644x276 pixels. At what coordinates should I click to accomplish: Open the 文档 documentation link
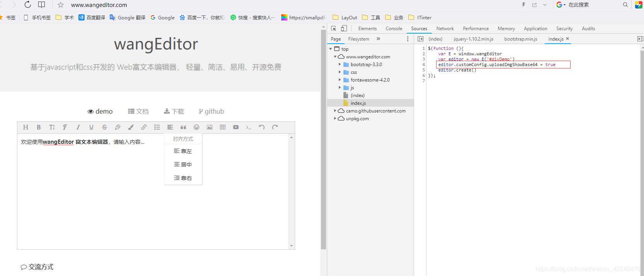coord(138,111)
